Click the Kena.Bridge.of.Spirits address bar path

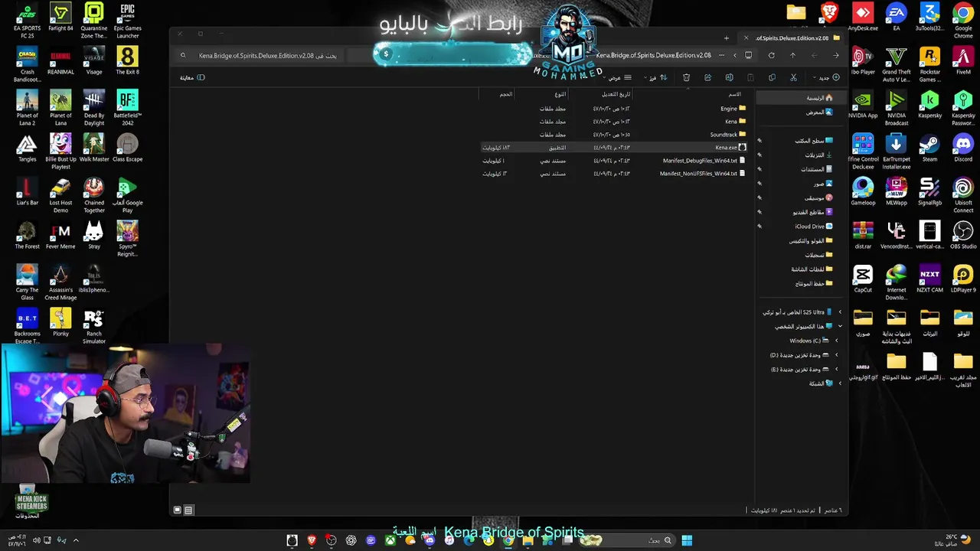click(x=653, y=55)
